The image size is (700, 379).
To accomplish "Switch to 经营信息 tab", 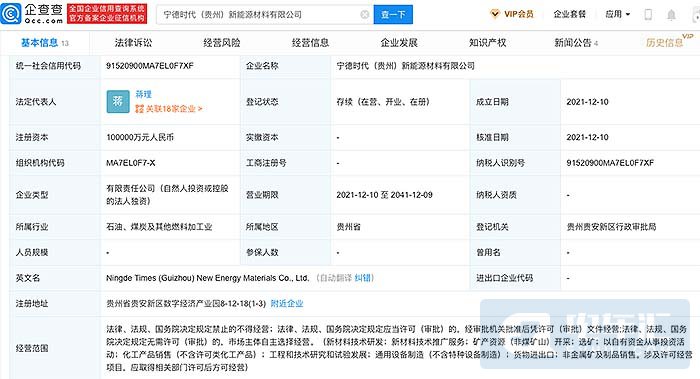I will (310, 43).
